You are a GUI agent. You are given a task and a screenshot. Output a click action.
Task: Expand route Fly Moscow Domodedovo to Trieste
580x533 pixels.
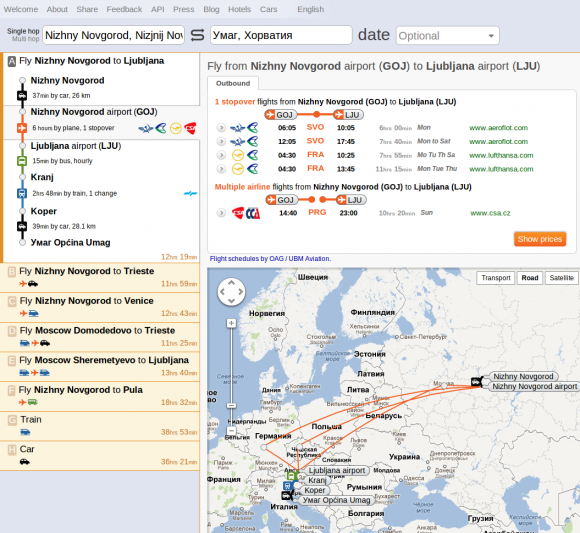[x=100, y=337]
